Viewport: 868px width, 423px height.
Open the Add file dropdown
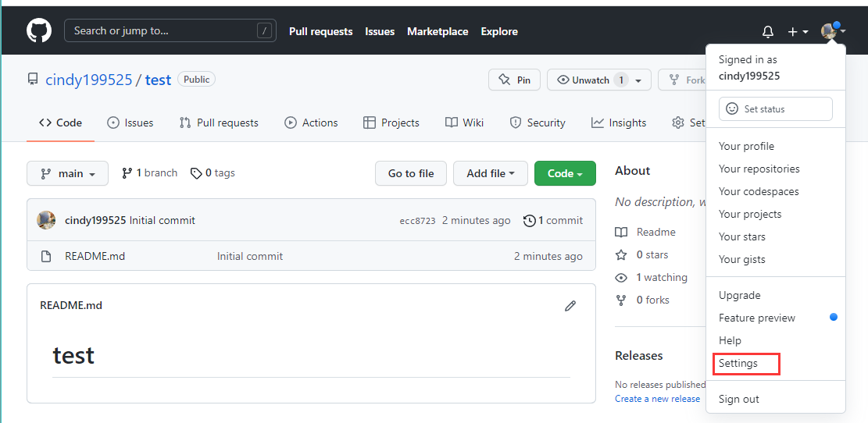491,173
